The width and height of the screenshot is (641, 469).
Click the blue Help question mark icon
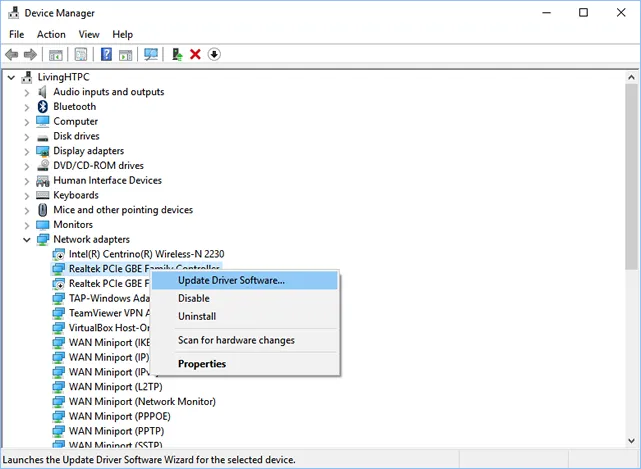106,54
